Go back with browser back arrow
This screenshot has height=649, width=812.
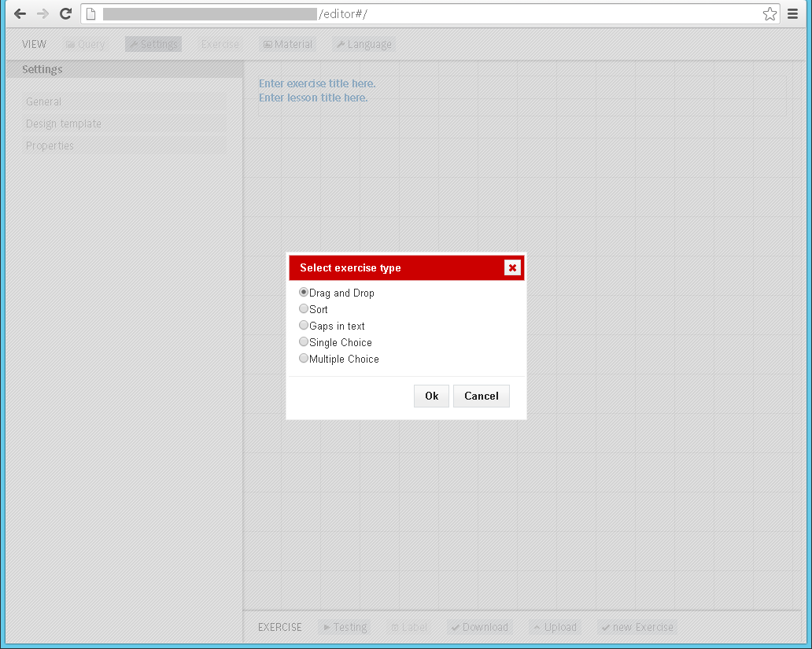[x=20, y=14]
